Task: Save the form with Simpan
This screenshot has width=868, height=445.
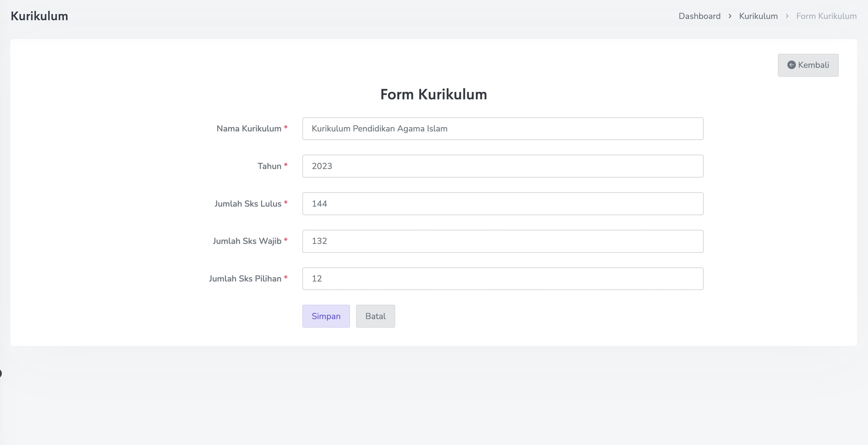Action: coord(326,316)
